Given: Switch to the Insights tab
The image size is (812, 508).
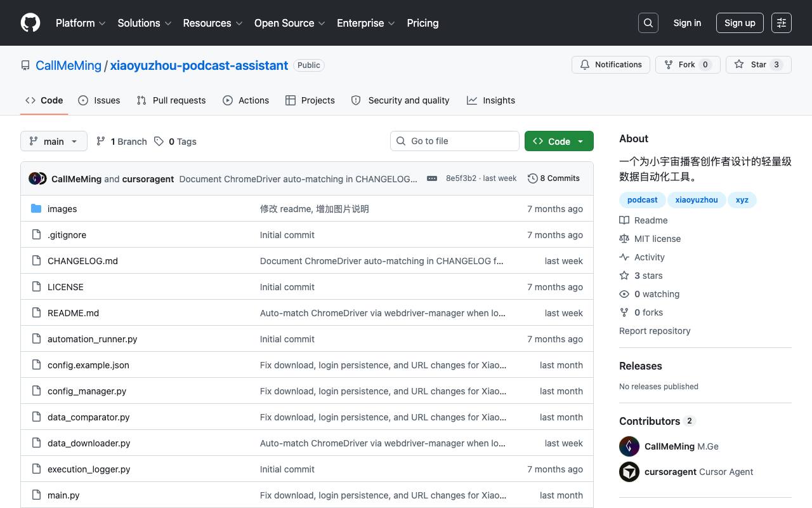Looking at the screenshot, I should click(491, 100).
